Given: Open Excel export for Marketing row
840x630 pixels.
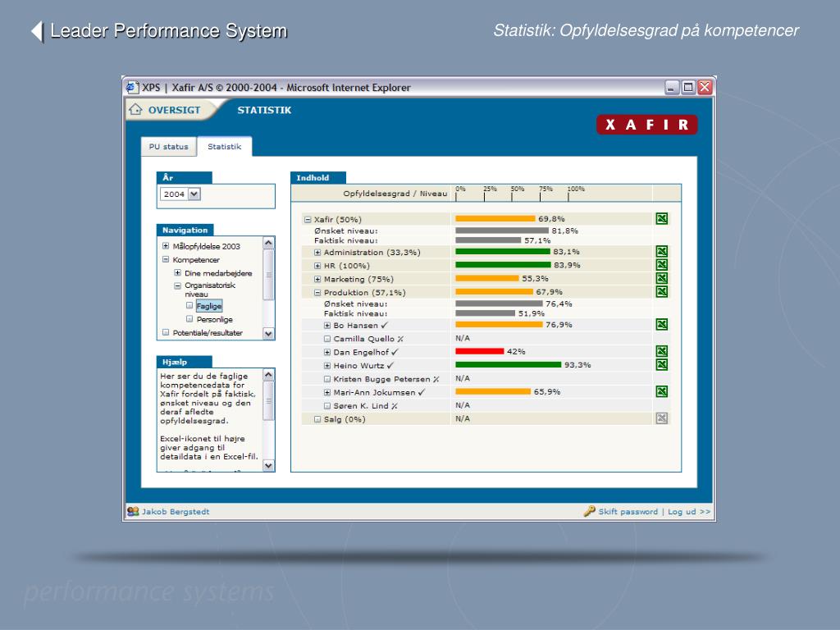Looking at the screenshot, I should click(x=662, y=279).
